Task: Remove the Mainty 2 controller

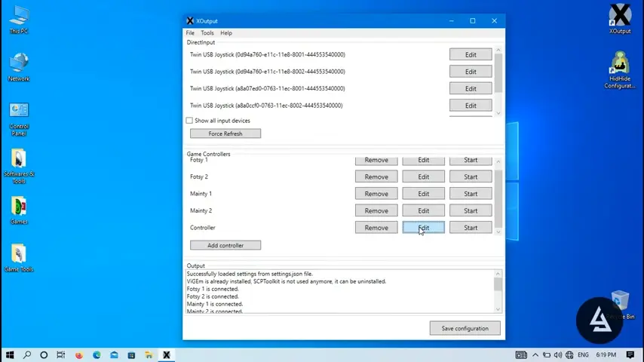Action: [376, 210]
